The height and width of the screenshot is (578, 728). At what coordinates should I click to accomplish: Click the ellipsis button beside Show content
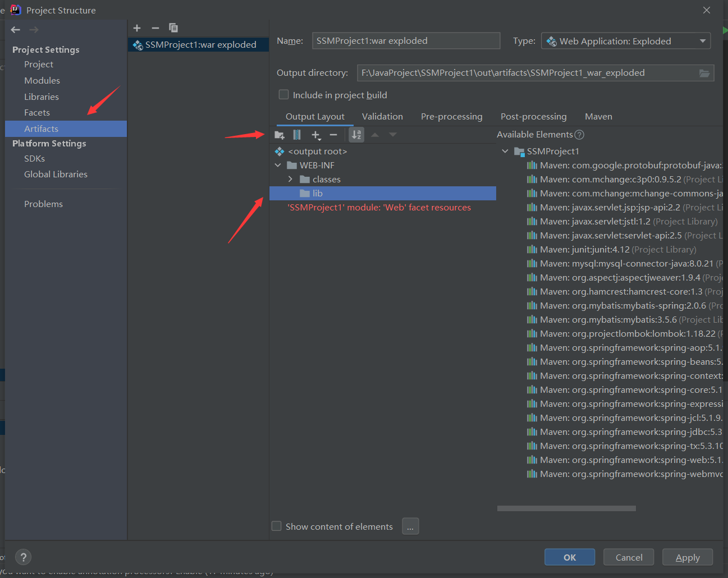[410, 526]
